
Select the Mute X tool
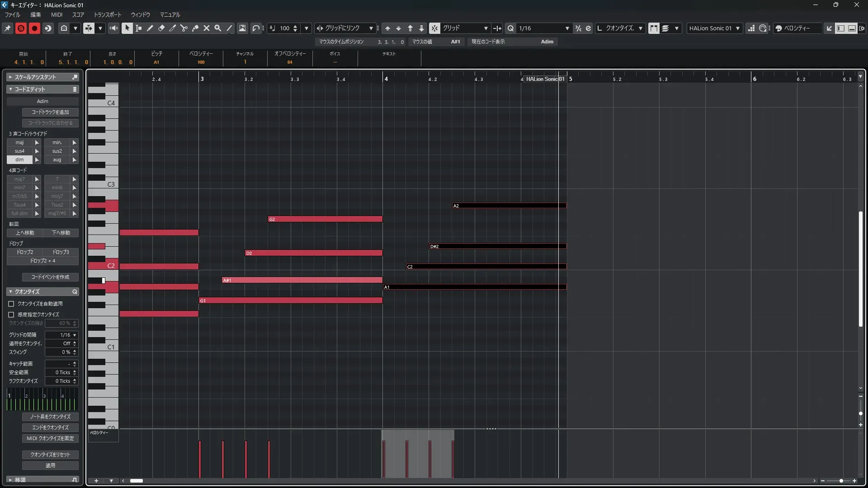point(207,28)
